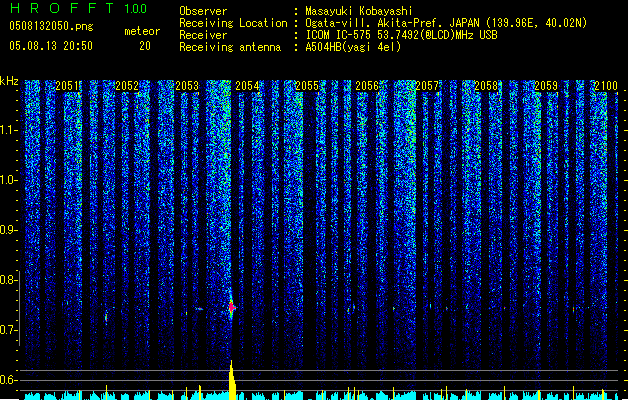This screenshot has width=629, height=400.
Task: Click the 0.9 kHz frequency axis label
Action: pyautogui.click(x=9, y=230)
